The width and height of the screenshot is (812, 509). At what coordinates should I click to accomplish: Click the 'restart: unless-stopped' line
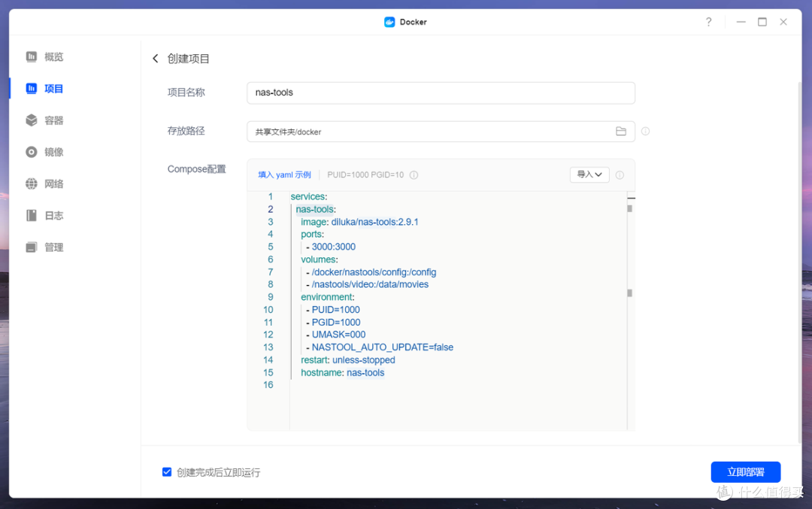[348, 360]
